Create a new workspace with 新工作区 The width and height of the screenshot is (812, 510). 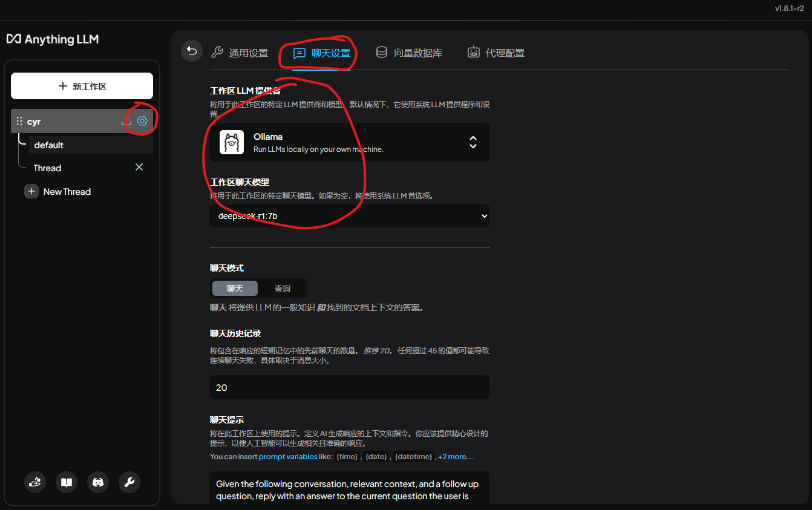point(82,86)
